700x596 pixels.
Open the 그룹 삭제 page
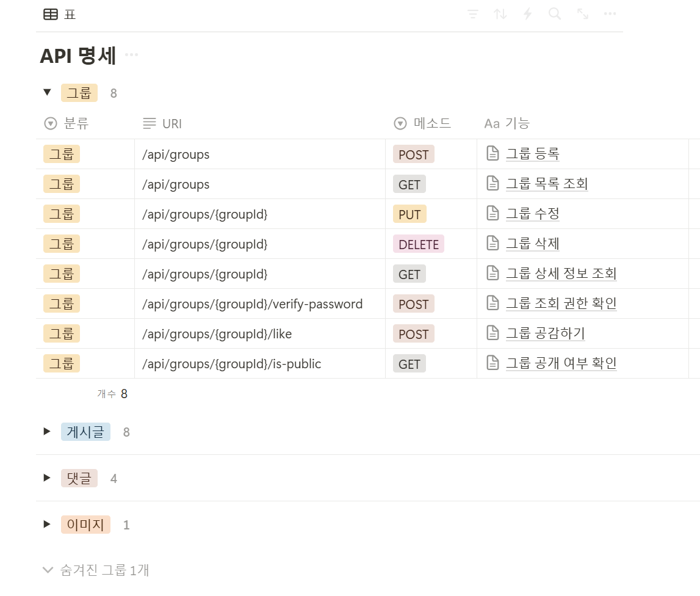point(533,244)
